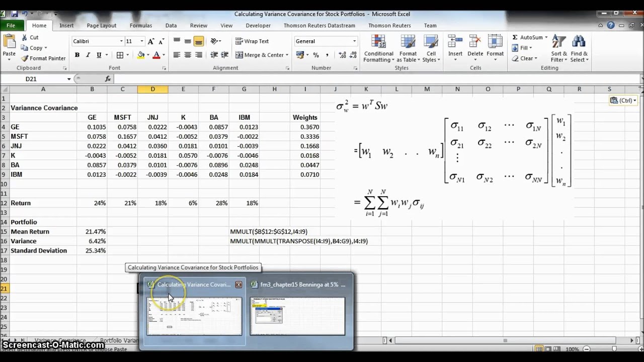Click Insert cells icon

[455, 42]
